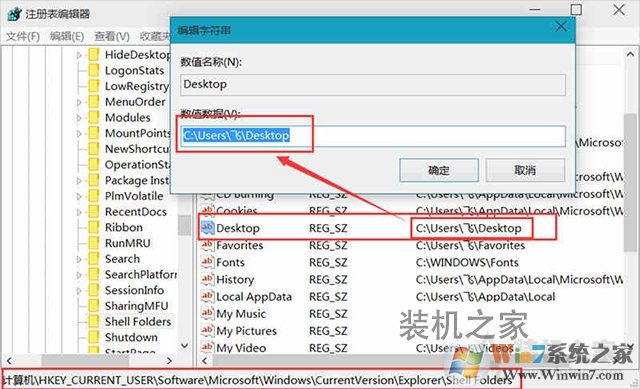
Task: Click the Local AppData value name
Action: click(x=254, y=297)
